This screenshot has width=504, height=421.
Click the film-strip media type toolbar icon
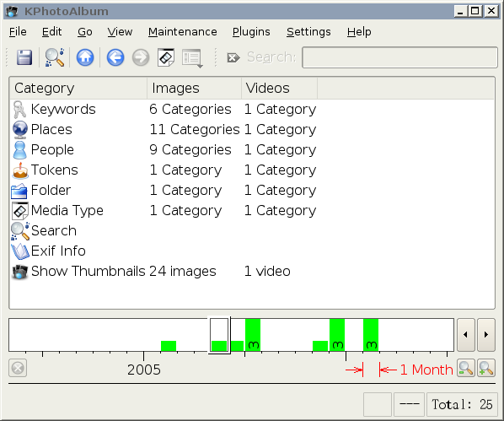(x=166, y=57)
